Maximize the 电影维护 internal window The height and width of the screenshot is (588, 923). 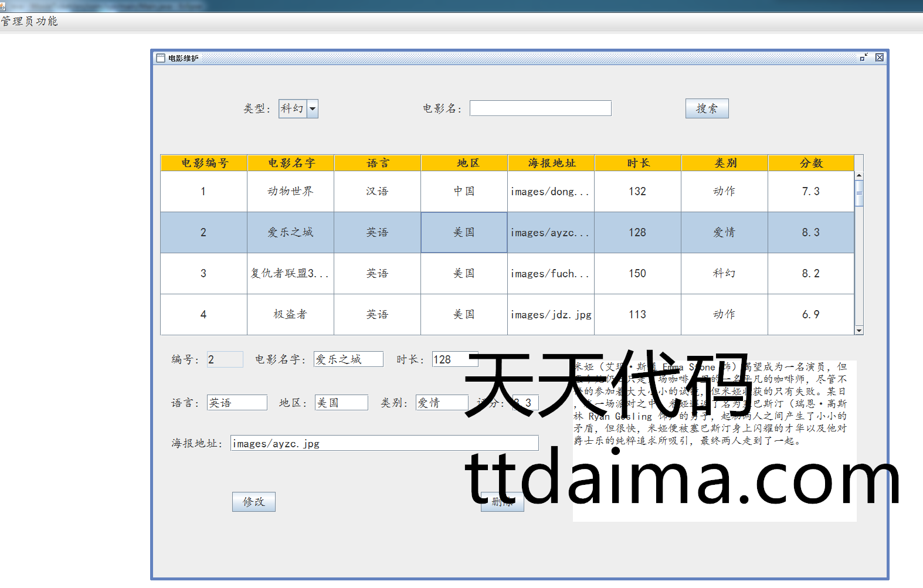[x=863, y=57]
